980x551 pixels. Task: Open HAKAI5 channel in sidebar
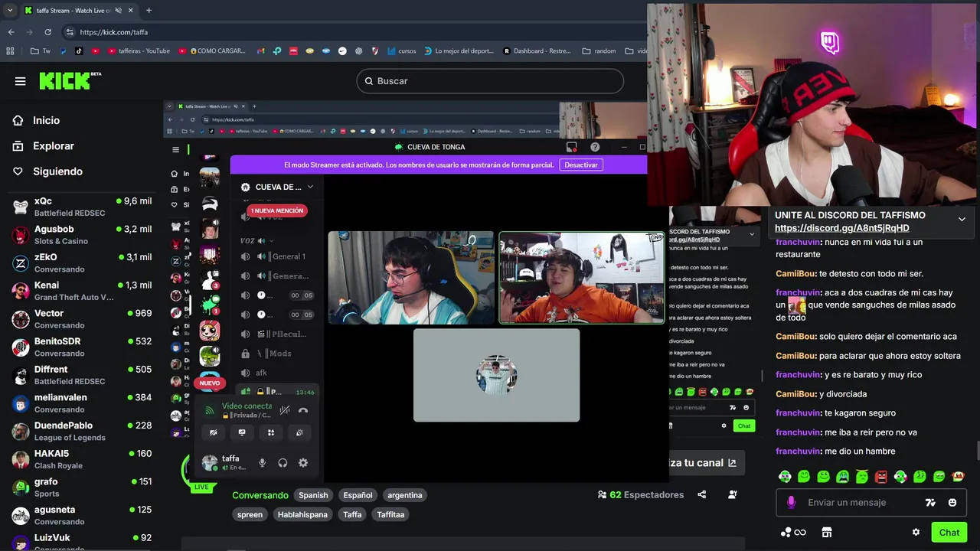click(82, 459)
